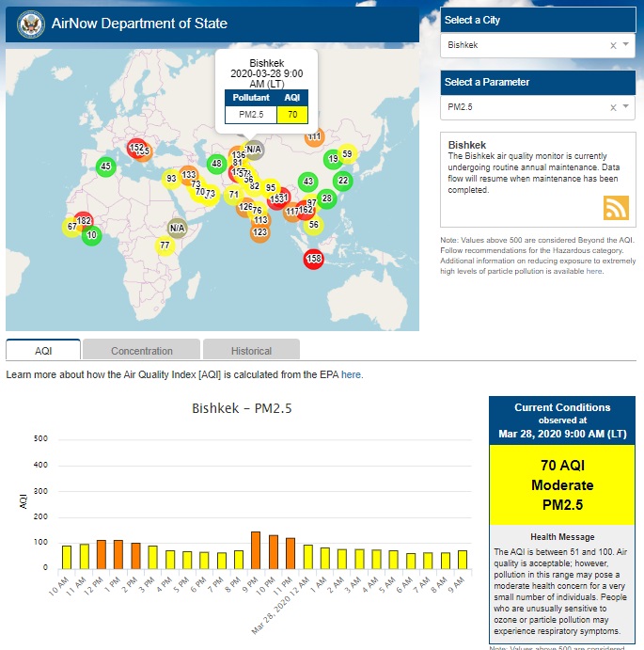Image resolution: width=644 pixels, height=650 pixels.
Task: Select the green 45 AQI map marker
Action: tap(105, 166)
